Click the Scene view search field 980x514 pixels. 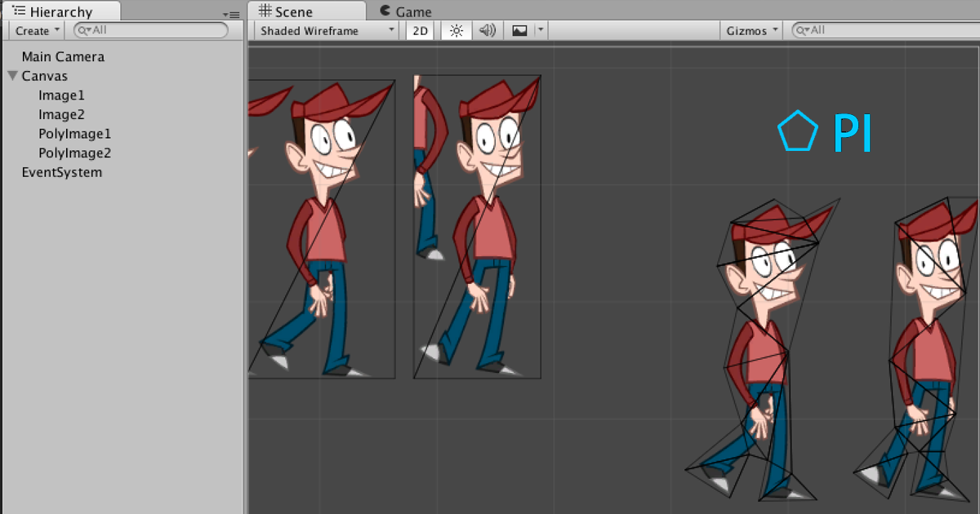(x=886, y=30)
